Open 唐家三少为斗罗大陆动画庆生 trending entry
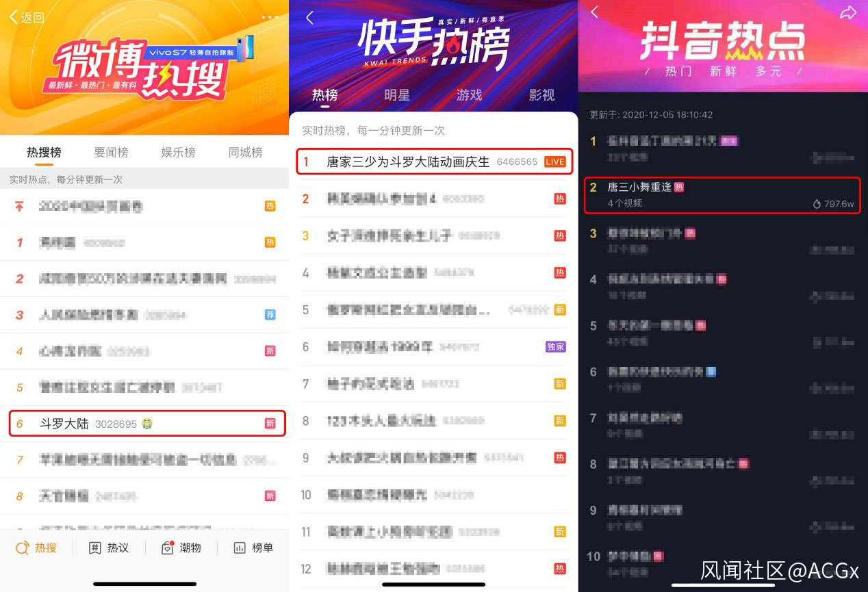The image size is (868, 592). click(x=434, y=162)
